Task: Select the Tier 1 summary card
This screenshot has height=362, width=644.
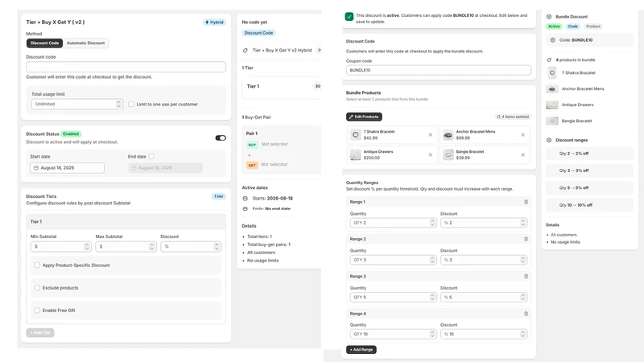Action: coord(282,87)
